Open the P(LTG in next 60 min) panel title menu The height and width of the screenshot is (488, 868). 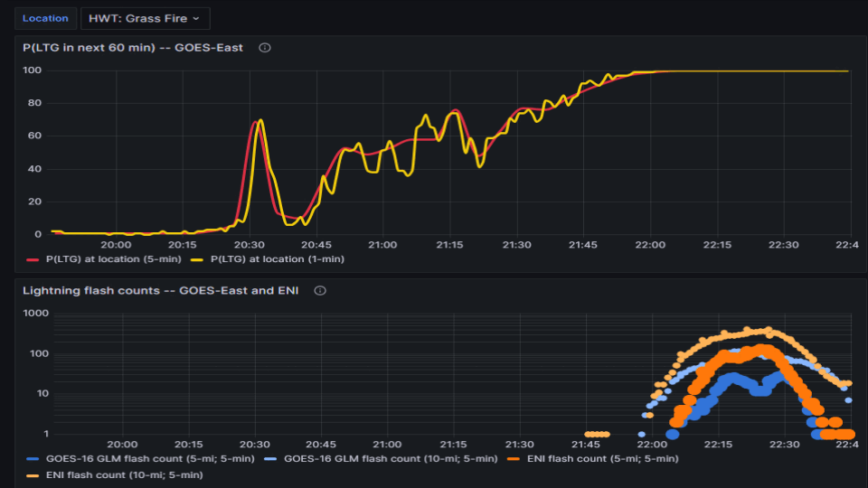133,48
